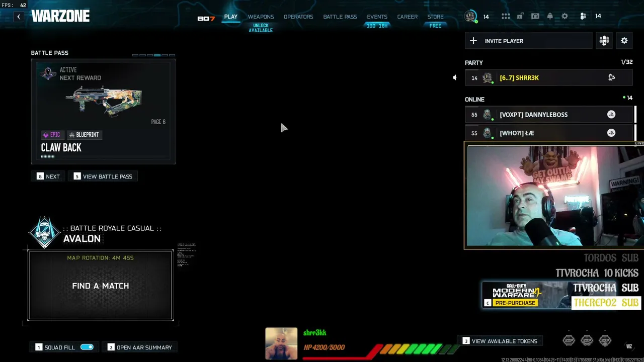Click View Available Tokens

500,341
